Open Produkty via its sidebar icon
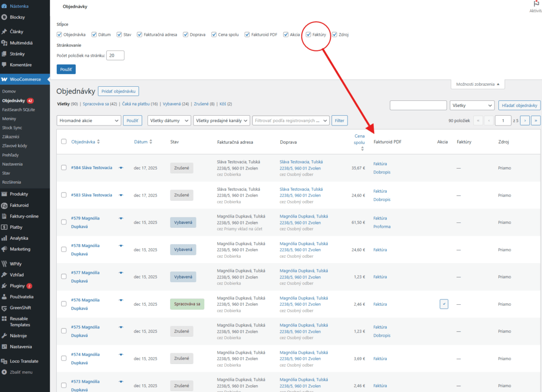542x392 pixels. tap(5, 194)
